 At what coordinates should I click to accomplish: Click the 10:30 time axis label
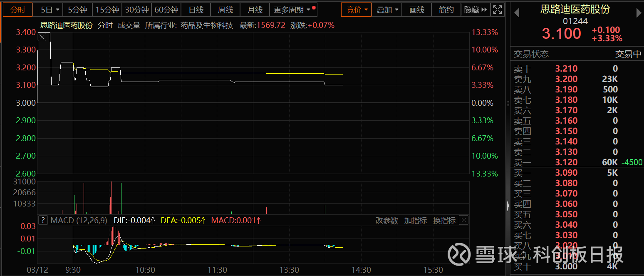145,270
